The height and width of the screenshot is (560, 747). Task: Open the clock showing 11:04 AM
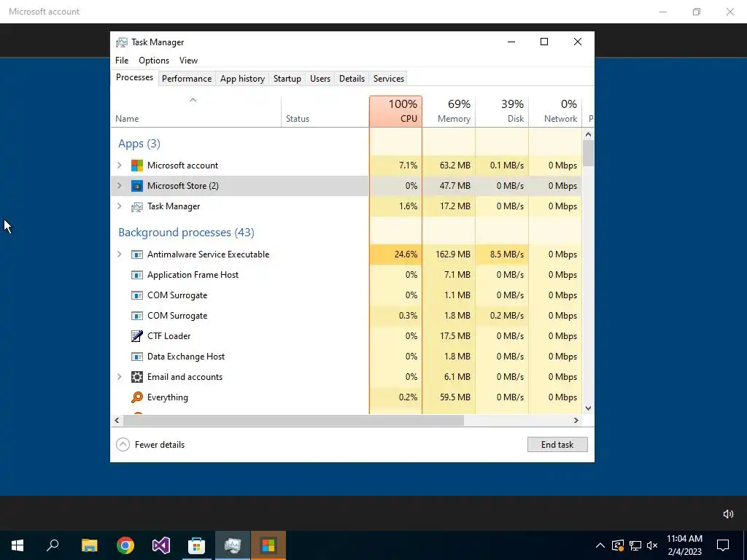(684, 545)
